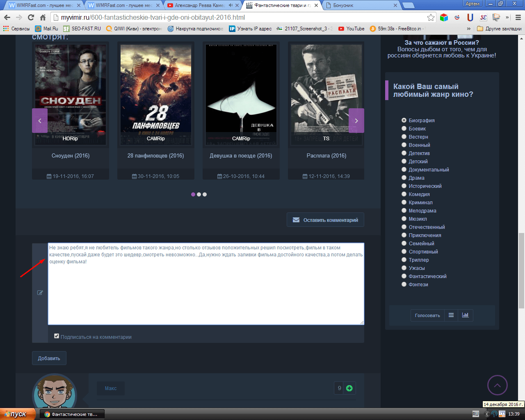
Task: Select Боевик genre radio button
Action: [x=404, y=128]
